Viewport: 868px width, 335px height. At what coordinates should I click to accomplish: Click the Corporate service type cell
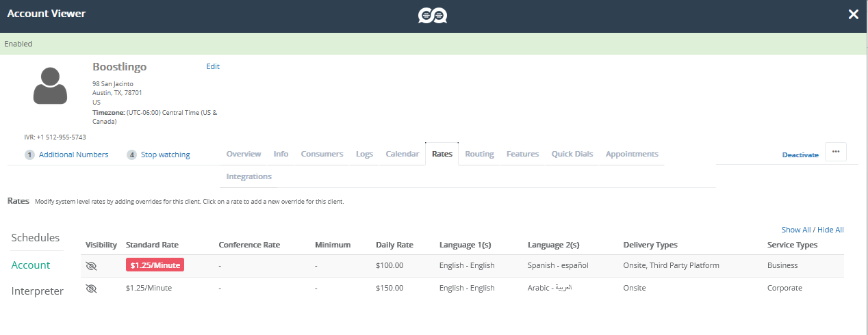click(784, 288)
